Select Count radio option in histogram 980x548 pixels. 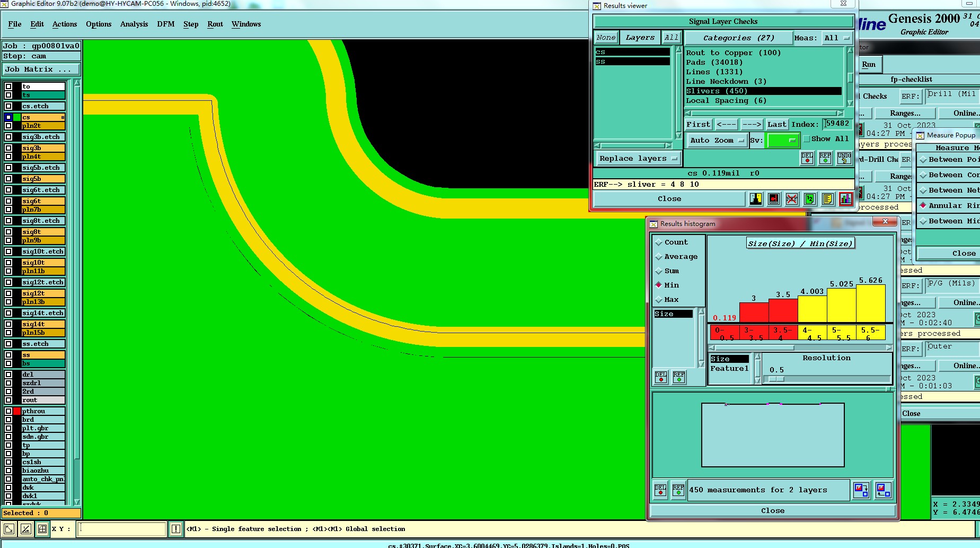pyautogui.click(x=659, y=242)
